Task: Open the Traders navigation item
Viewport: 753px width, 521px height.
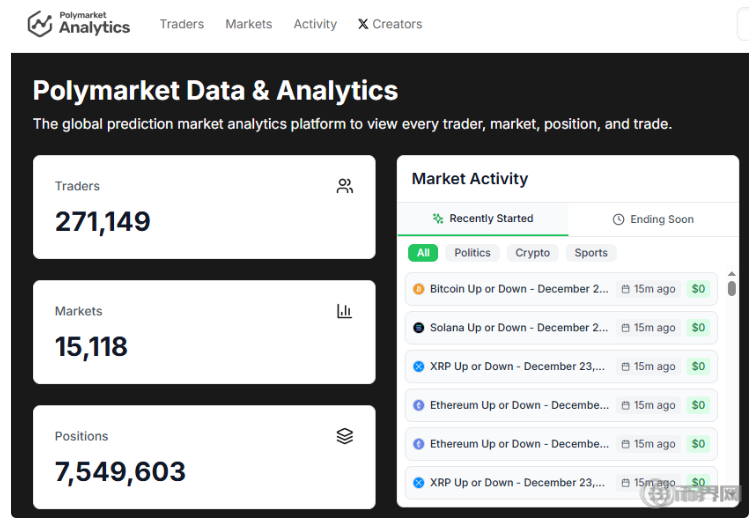Action: 181,24
